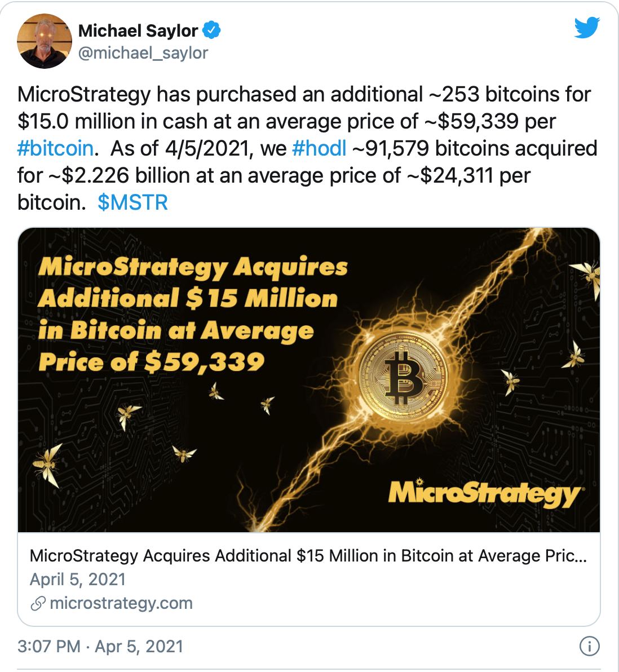Open the #bitcoin hashtag link

[x=55, y=148]
